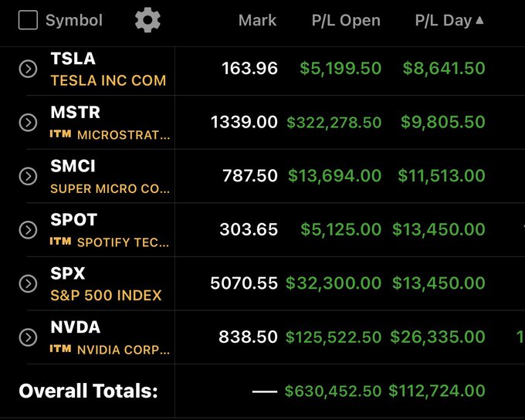The image size is (525, 420).
Task: Expand the MSTR position chevron
Action: (x=28, y=123)
